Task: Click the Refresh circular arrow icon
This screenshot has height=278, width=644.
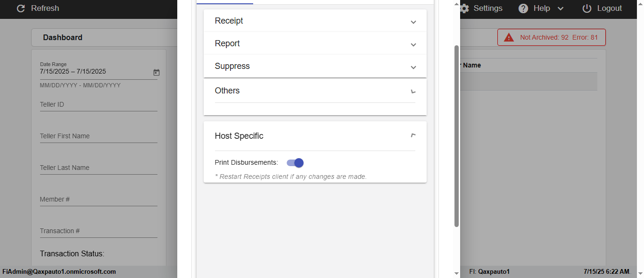Action: [21, 8]
